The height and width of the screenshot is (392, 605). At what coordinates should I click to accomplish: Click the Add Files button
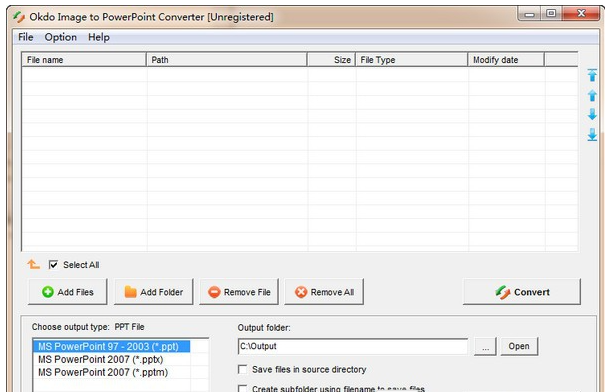pyautogui.click(x=68, y=292)
